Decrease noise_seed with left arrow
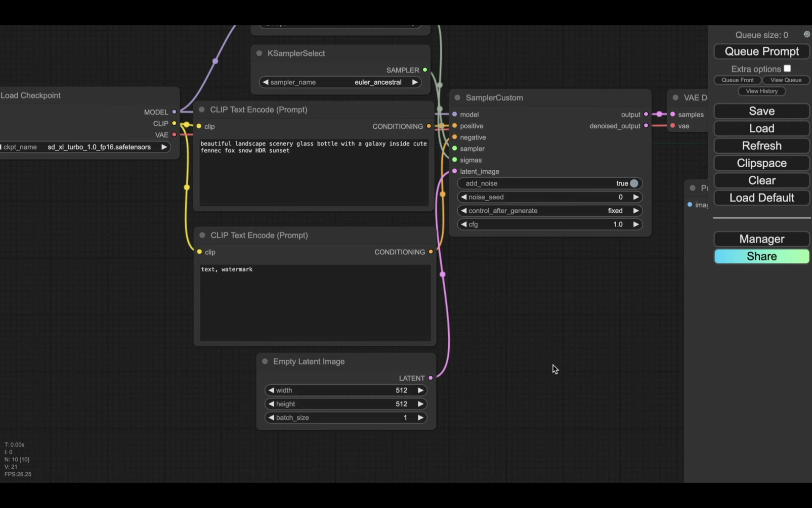The image size is (812, 508). (x=464, y=197)
